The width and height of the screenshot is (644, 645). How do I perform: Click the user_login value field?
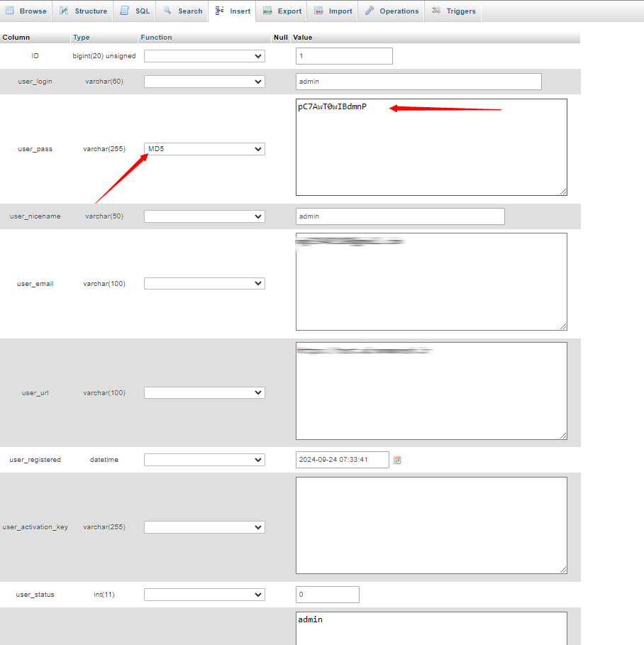coord(418,82)
